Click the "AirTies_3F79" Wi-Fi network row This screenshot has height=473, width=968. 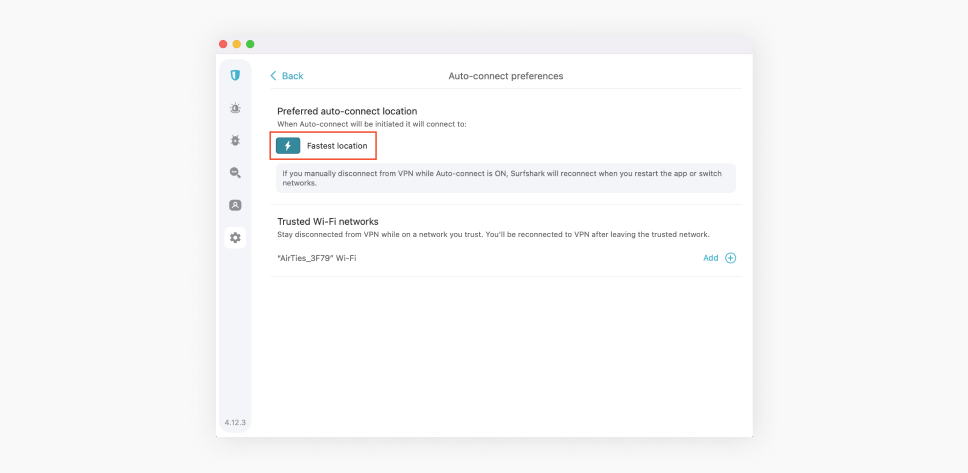506,258
